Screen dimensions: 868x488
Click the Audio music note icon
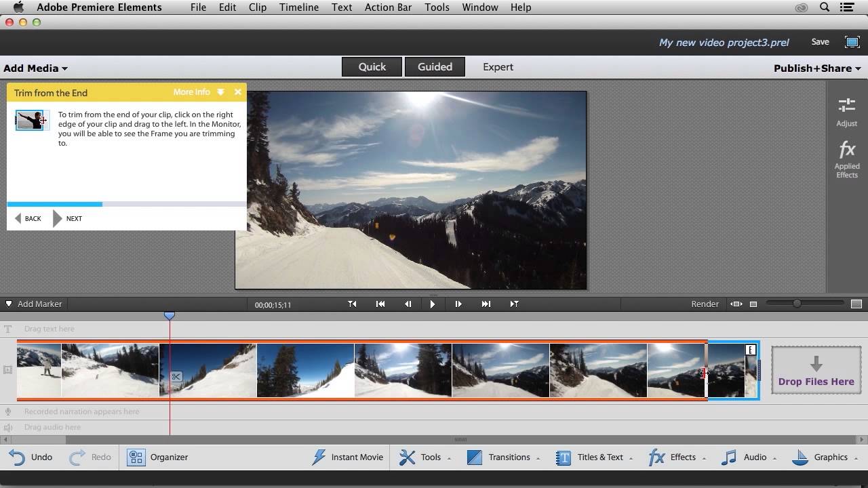[729, 457]
